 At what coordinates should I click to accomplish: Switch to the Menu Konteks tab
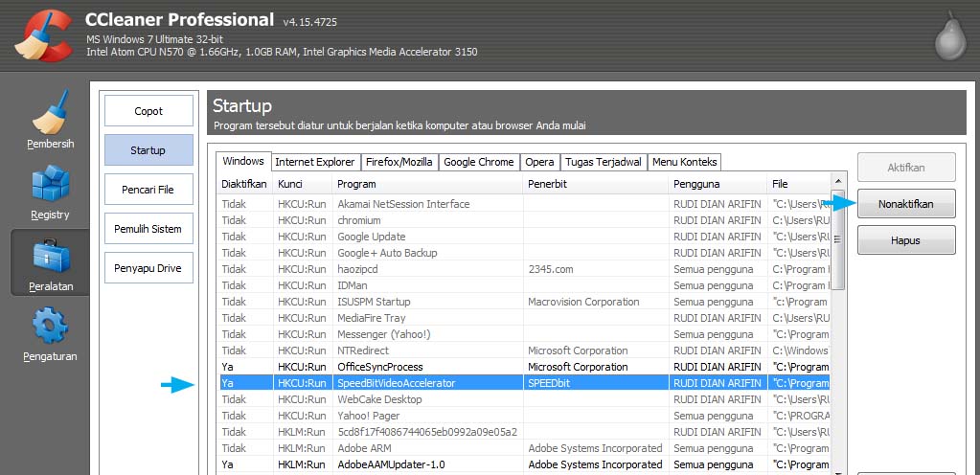(684, 162)
